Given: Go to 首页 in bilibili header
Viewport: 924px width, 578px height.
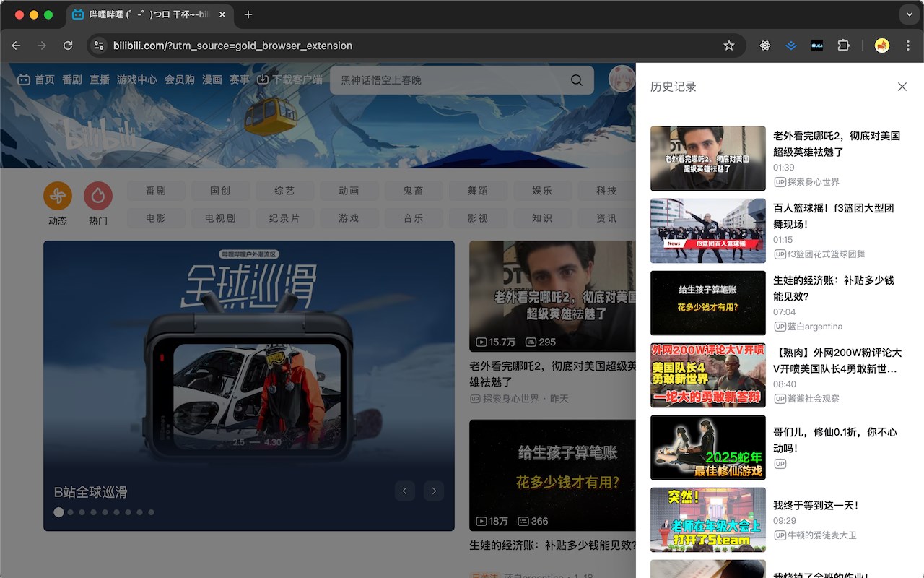Looking at the screenshot, I should [x=36, y=79].
